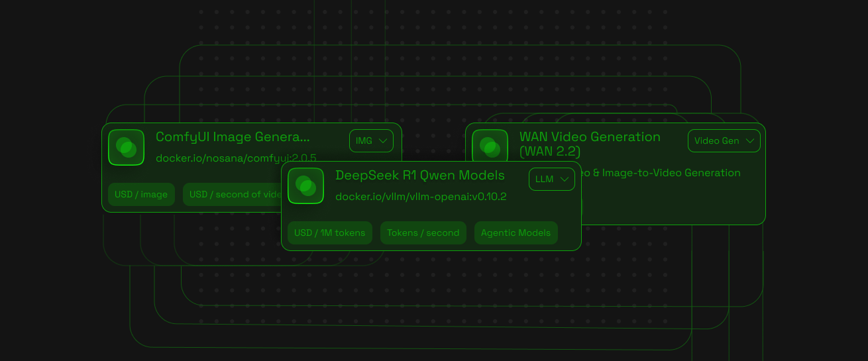Image resolution: width=868 pixels, height=361 pixels.
Task: Click the chevron arrow inside the IMG dropdown
Action: click(x=384, y=141)
